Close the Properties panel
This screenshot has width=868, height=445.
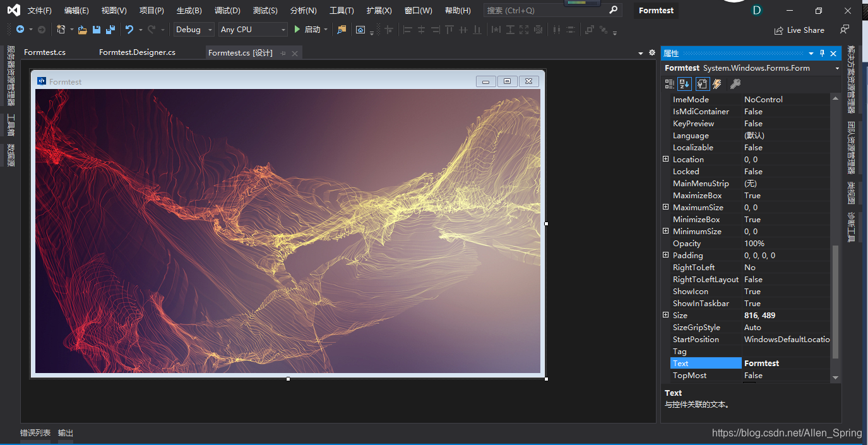[833, 54]
